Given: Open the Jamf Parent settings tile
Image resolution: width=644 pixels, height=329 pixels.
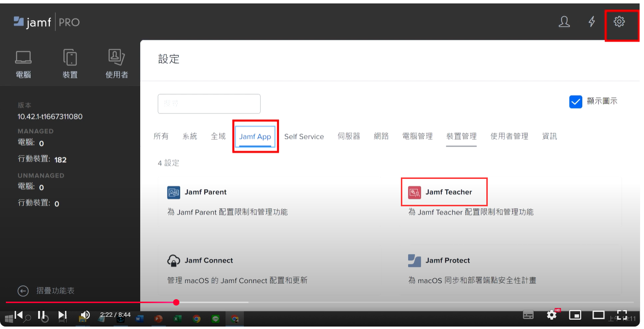Looking at the screenshot, I should pos(205,192).
